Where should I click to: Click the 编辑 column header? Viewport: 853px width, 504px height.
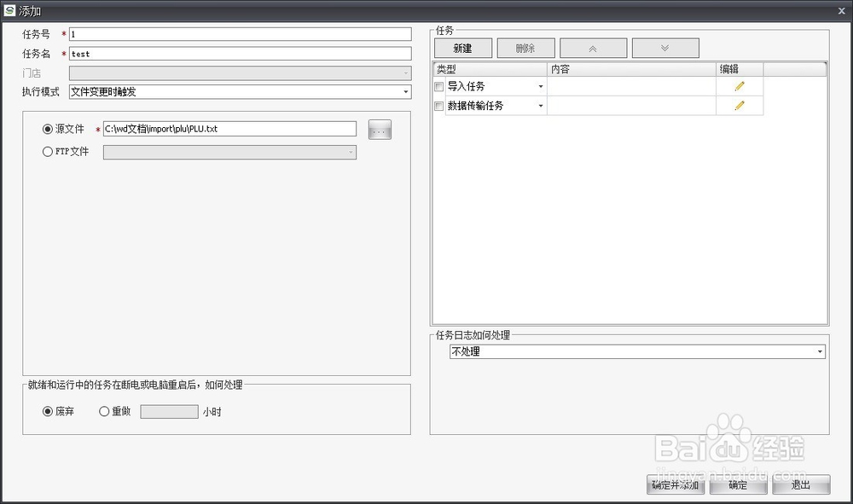coord(740,69)
